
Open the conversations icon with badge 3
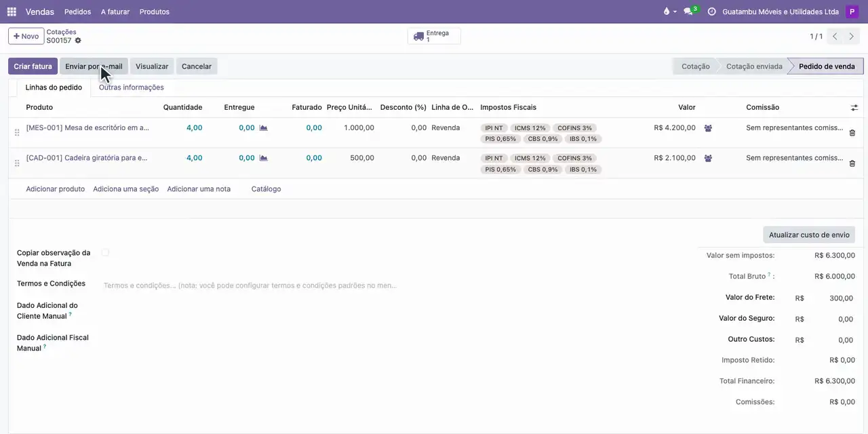click(690, 12)
